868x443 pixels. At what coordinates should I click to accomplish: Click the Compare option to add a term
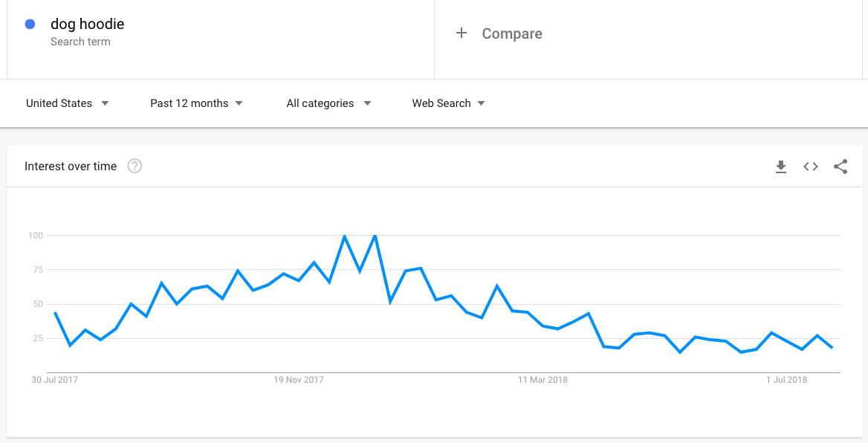pos(511,33)
